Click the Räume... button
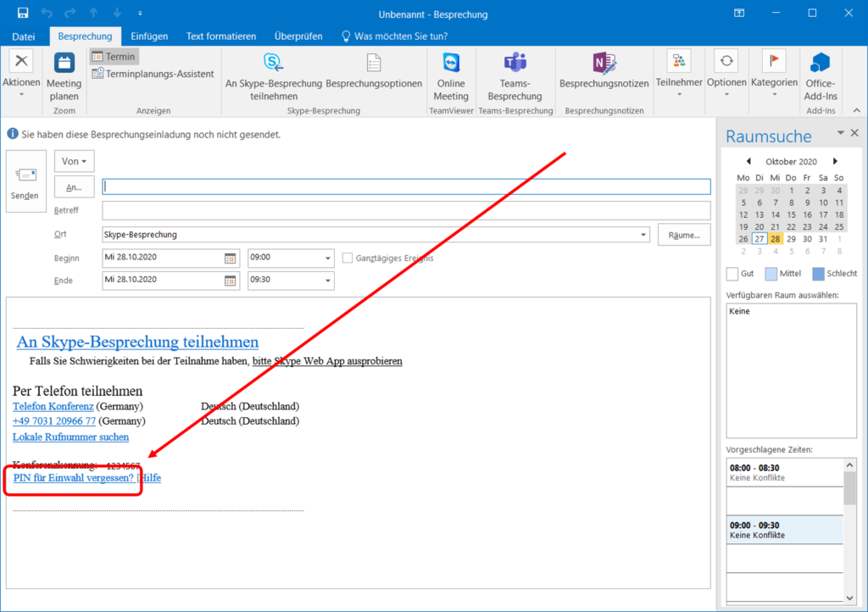The width and height of the screenshot is (868, 612). coord(684,235)
